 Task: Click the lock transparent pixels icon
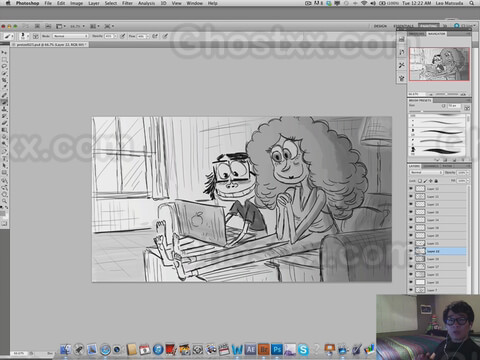(x=420, y=181)
